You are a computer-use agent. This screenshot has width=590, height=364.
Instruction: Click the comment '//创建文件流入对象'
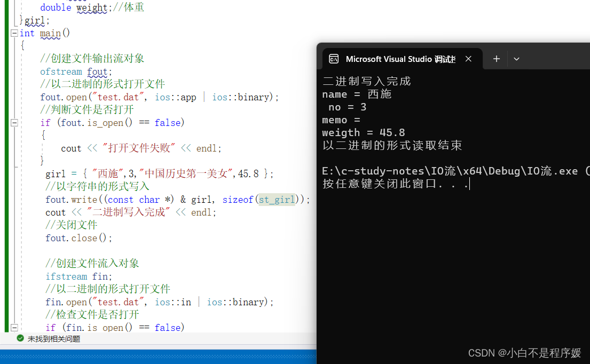tap(92, 263)
